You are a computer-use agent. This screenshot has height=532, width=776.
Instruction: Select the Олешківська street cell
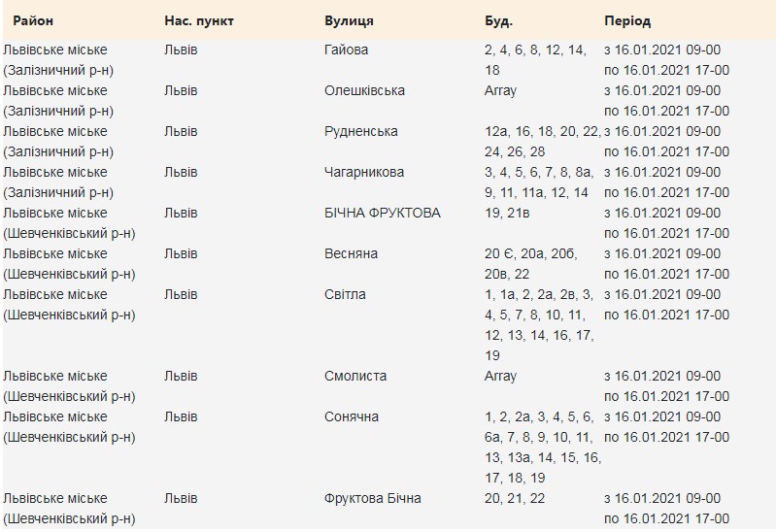[x=364, y=90]
